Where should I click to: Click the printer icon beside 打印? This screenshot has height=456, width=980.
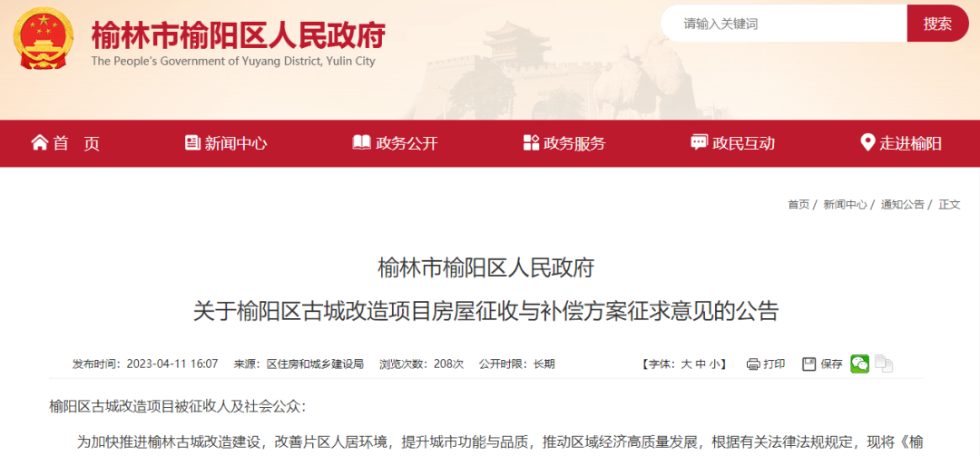752,364
